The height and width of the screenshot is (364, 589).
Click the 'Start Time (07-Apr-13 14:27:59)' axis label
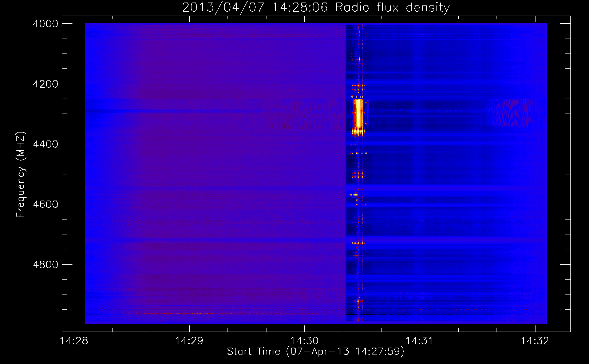(x=316, y=352)
